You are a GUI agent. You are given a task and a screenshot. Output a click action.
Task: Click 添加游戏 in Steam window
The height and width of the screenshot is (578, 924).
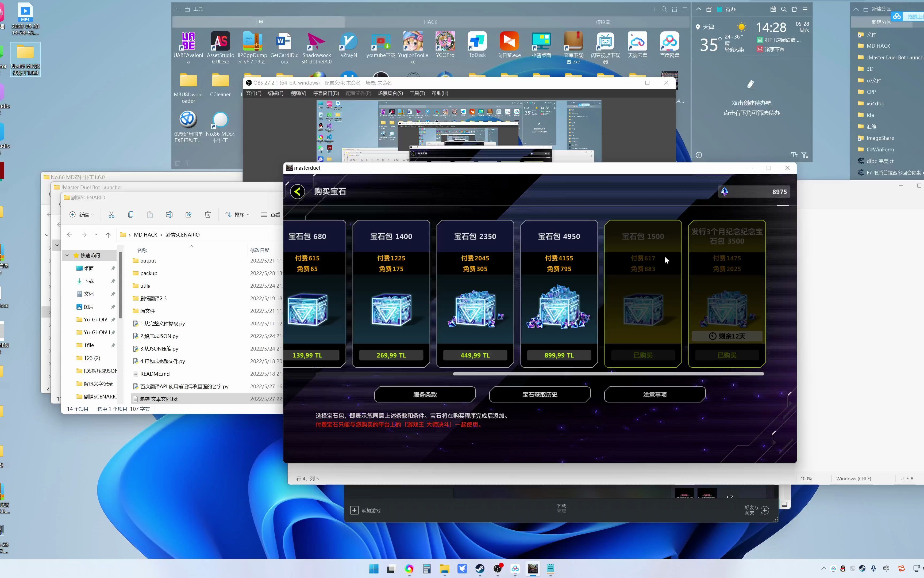tap(365, 510)
